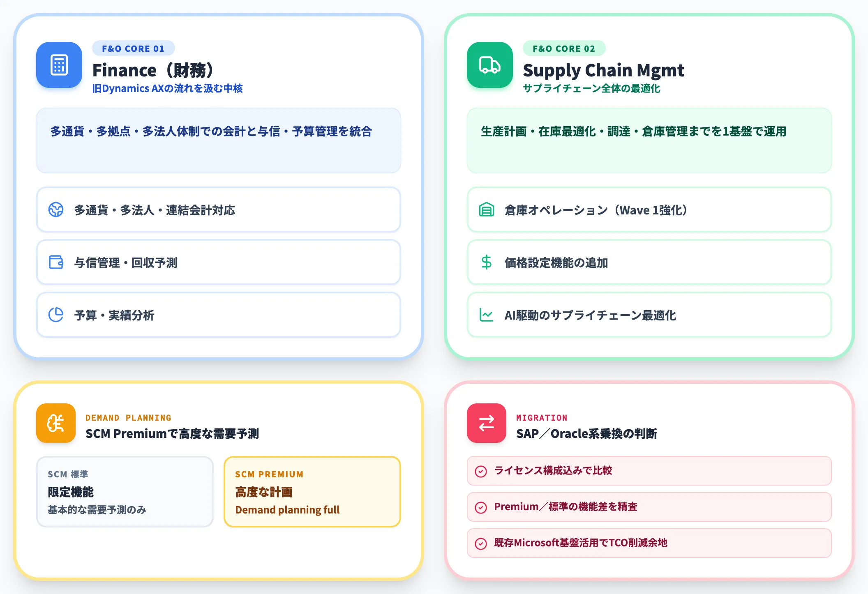
Task: Select the 多通貨・多法人・連結会計対応 item text
Action: [x=155, y=210]
